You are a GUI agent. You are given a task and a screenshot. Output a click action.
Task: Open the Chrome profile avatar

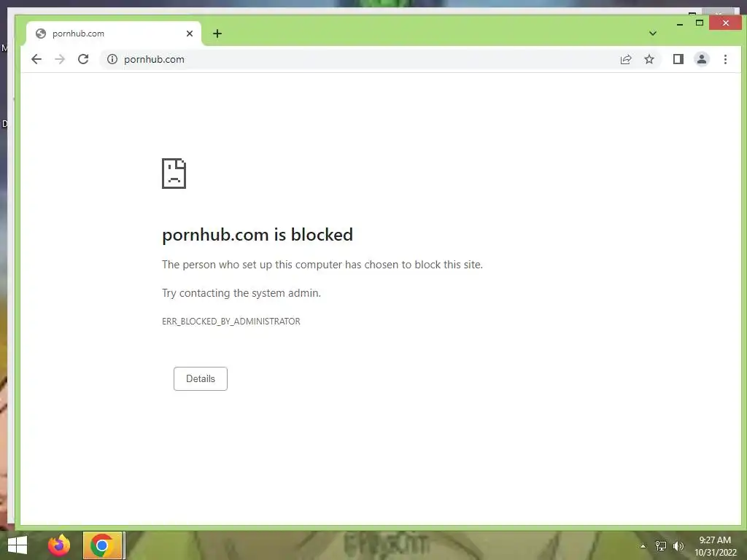(701, 59)
